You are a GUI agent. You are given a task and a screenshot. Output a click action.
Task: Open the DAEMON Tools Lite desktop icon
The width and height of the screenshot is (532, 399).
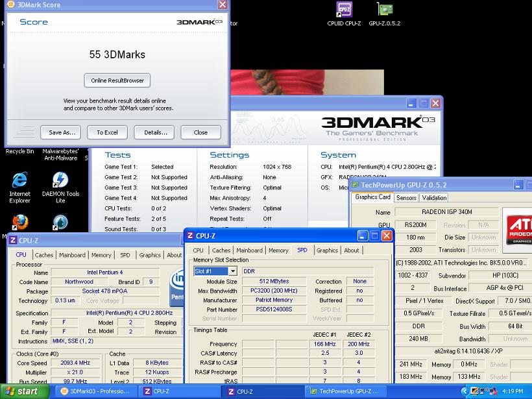pyautogui.click(x=60, y=180)
